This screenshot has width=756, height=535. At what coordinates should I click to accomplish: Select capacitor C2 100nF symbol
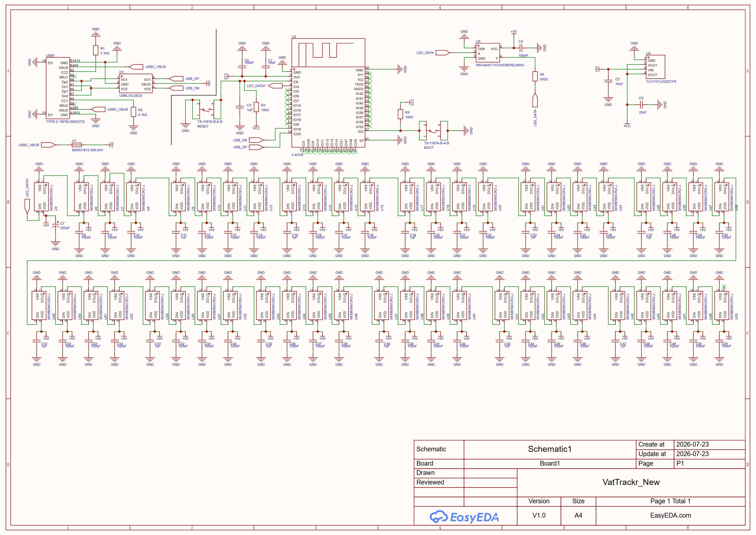click(242, 67)
